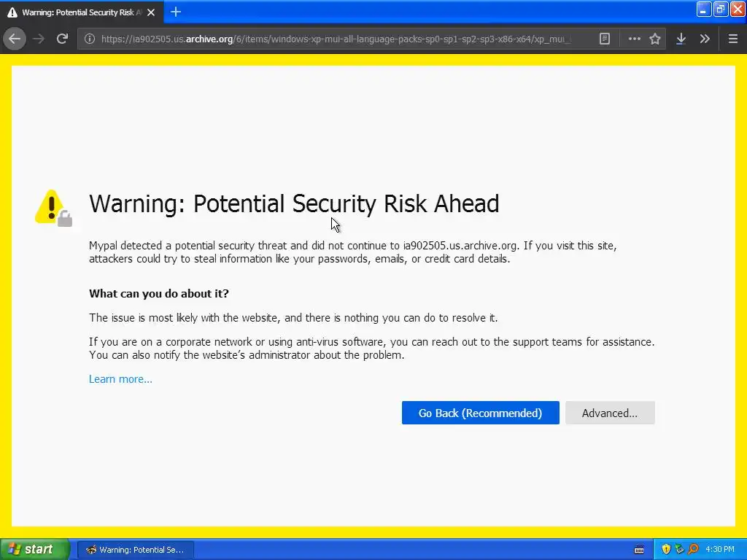The height and width of the screenshot is (560, 747).
Task: Open the on-screen keyboard tray icon
Action: pos(639,550)
